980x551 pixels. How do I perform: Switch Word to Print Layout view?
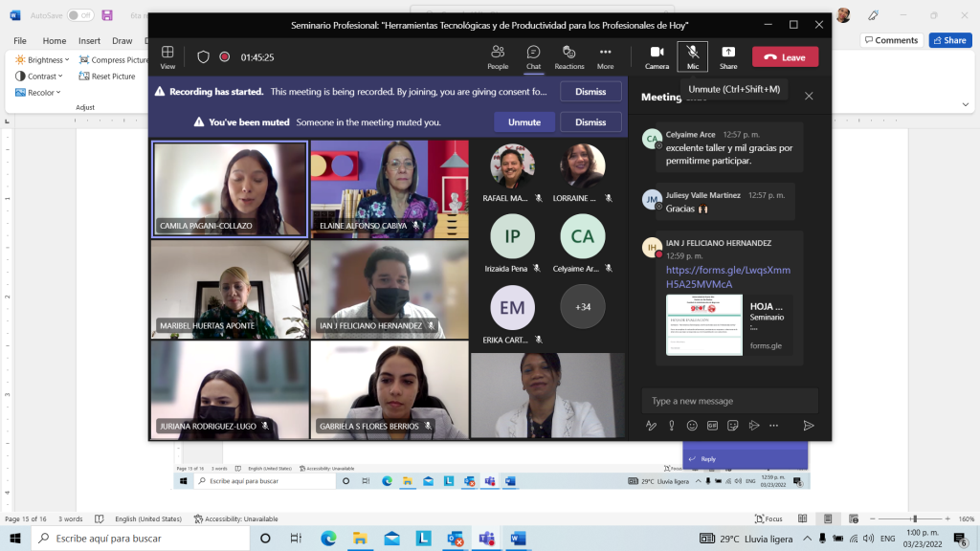[828, 518]
